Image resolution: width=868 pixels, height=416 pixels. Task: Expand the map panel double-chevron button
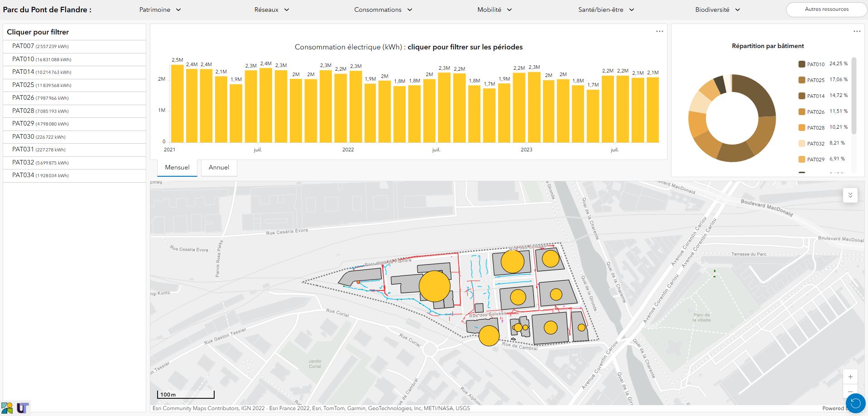850,195
